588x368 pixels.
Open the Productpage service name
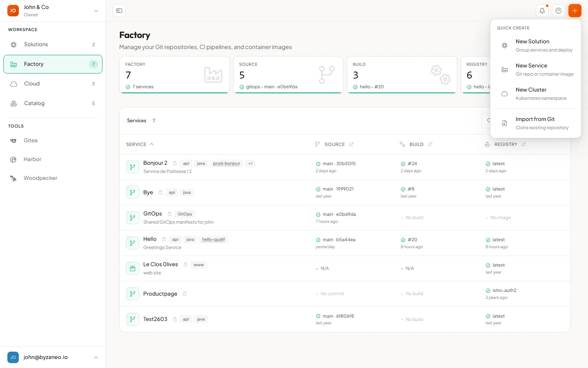(x=160, y=294)
